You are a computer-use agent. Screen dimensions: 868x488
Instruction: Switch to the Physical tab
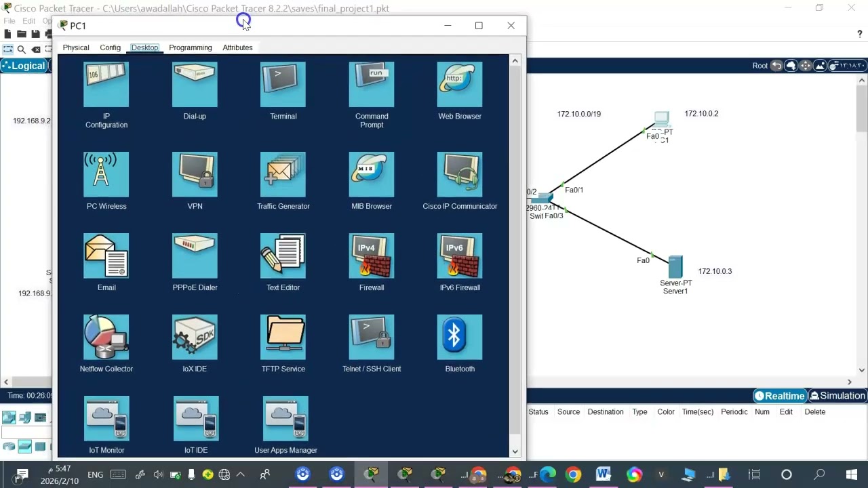pos(76,47)
